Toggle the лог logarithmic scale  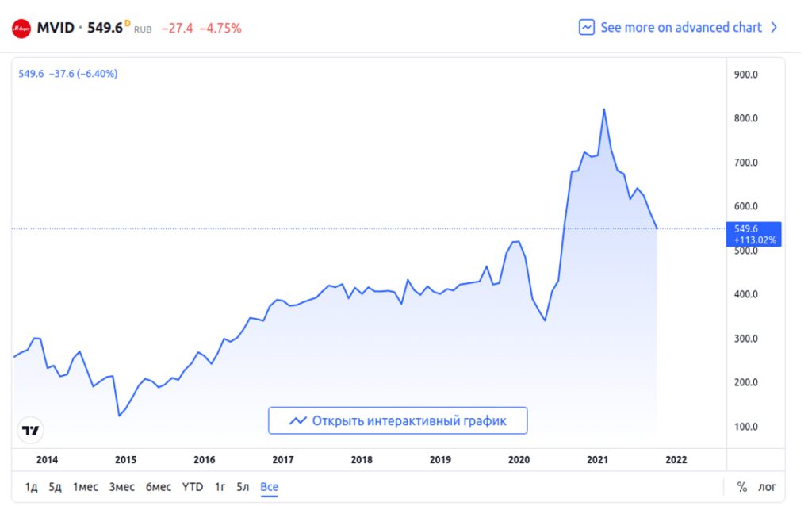tap(768, 487)
